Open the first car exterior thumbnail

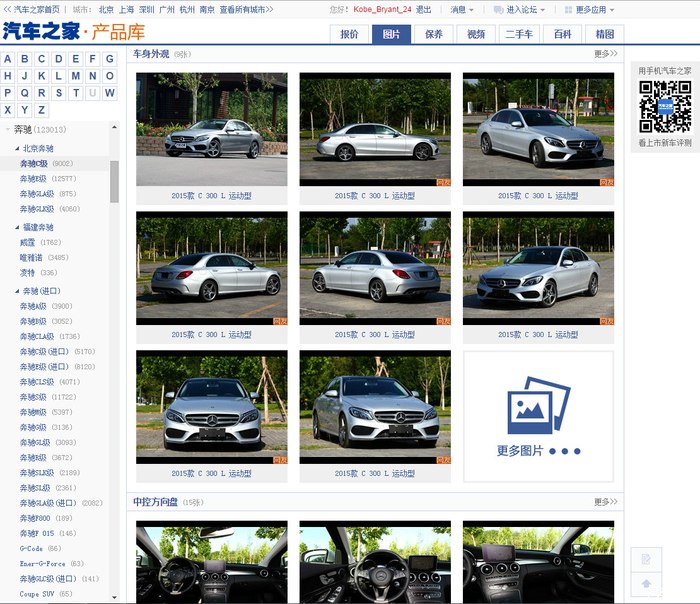click(x=211, y=128)
